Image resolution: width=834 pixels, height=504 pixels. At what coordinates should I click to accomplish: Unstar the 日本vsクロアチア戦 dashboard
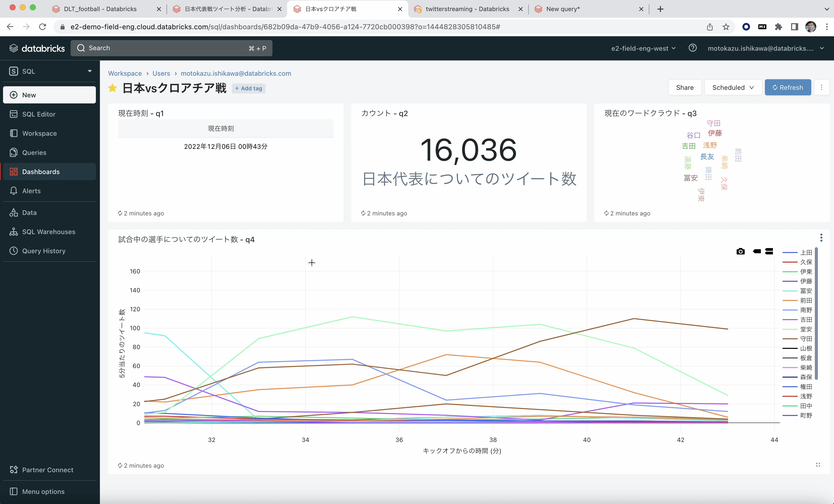[112, 88]
